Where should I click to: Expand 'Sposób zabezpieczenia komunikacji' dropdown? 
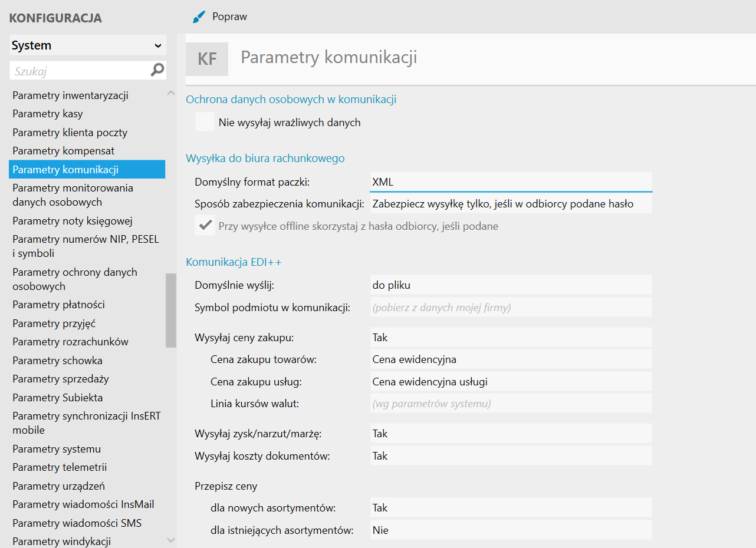[511, 204]
